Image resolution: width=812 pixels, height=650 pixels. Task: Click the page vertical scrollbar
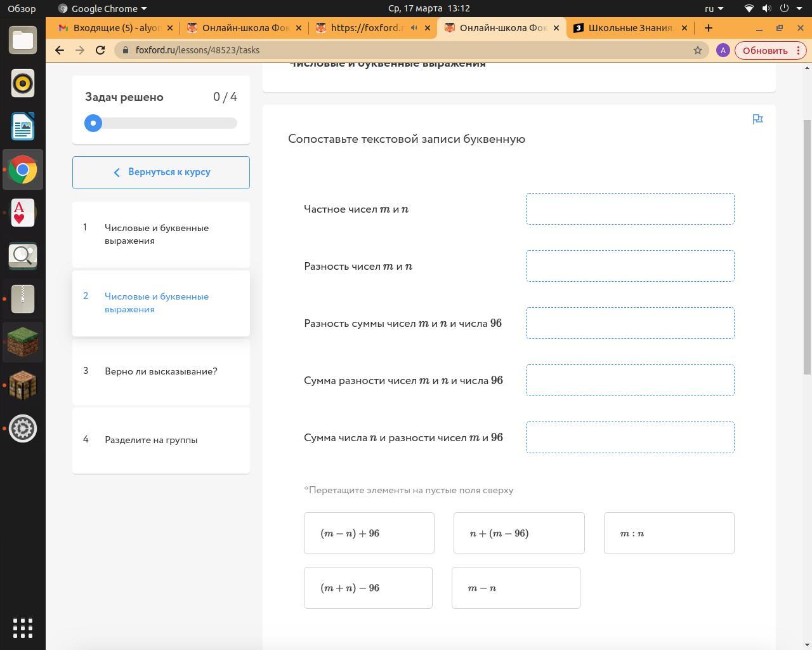point(807,247)
